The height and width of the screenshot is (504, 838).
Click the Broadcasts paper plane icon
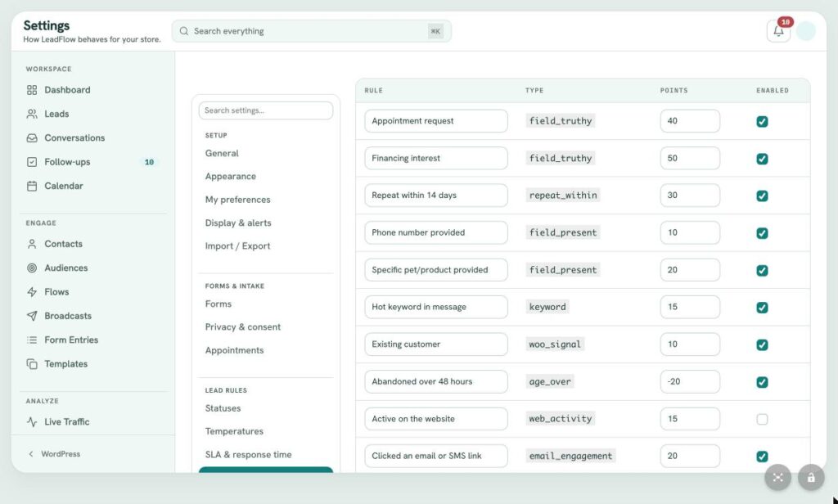(32, 316)
